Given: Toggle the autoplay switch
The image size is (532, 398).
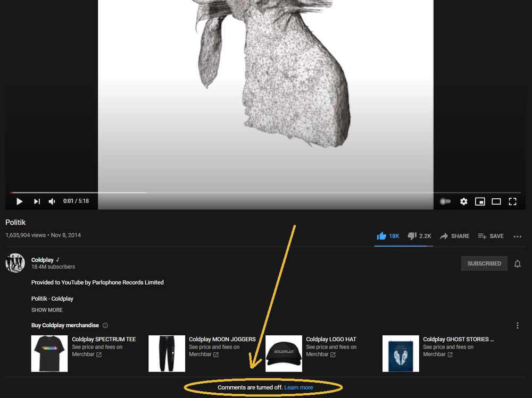Looking at the screenshot, I should (445, 201).
